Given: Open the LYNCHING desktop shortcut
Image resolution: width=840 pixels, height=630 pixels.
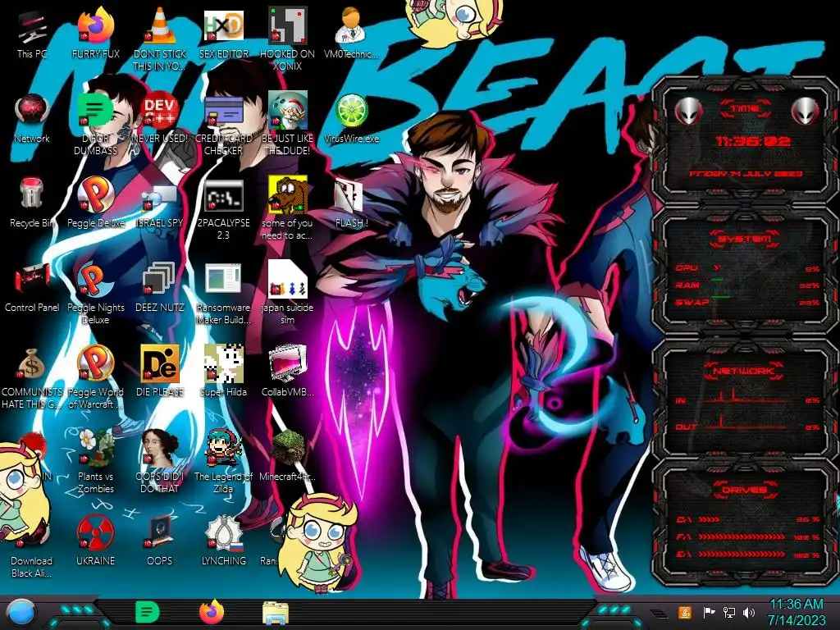Looking at the screenshot, I should point(223,541).
